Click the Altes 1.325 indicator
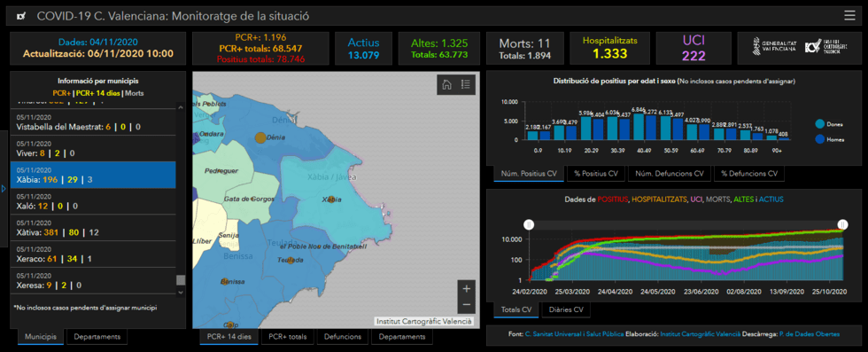Image resolution: width=868 pixels, height=352 pixels. 439,48
